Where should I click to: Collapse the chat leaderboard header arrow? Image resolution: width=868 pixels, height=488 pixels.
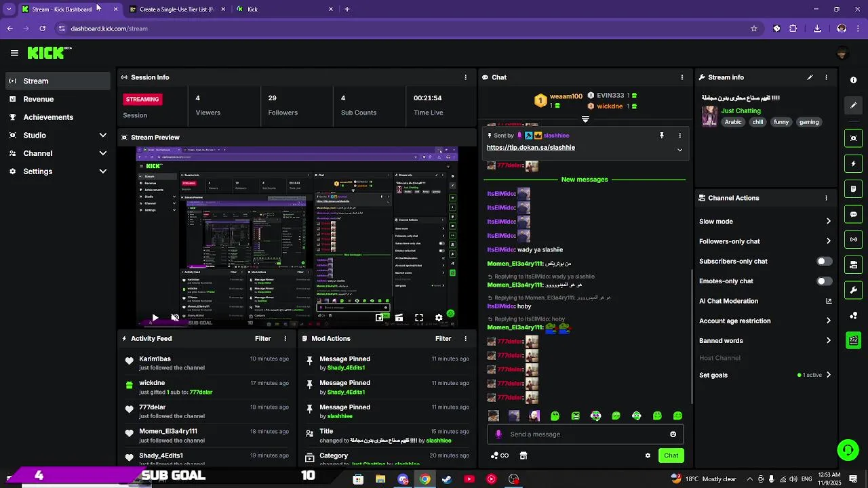coord(585,119)
